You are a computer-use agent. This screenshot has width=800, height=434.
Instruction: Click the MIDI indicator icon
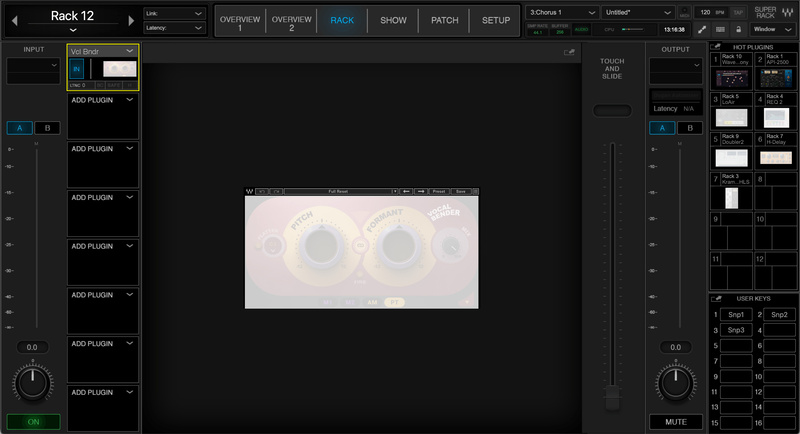(685, 12)
